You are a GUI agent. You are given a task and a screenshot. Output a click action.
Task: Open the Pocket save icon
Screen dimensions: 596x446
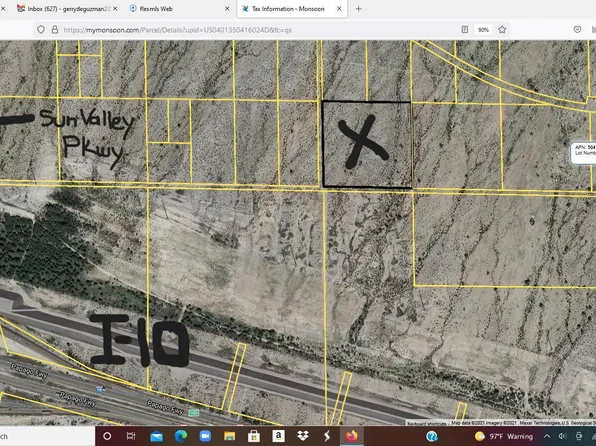[x=577, y=30]
